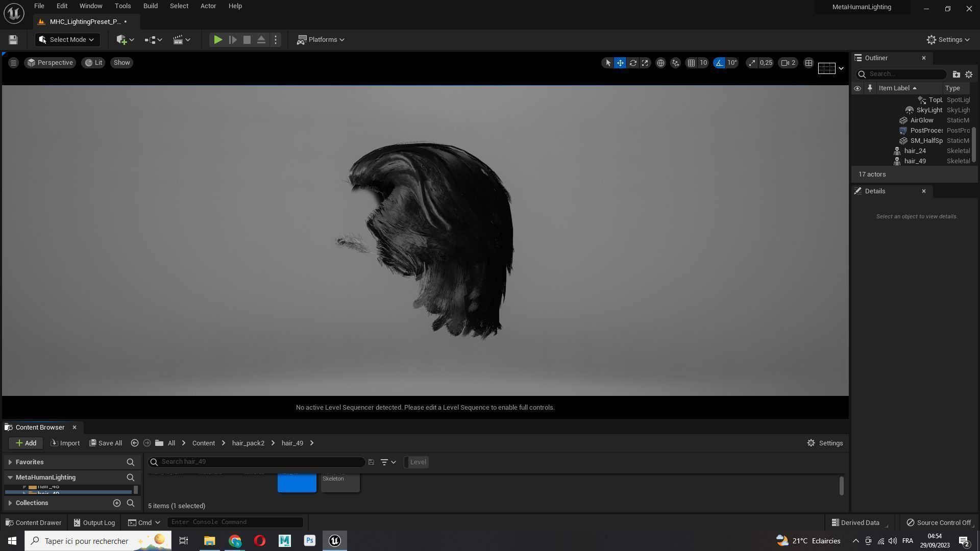Click the Save All button
The height and width of the screenshot is (551, 980).
(106, 443)
